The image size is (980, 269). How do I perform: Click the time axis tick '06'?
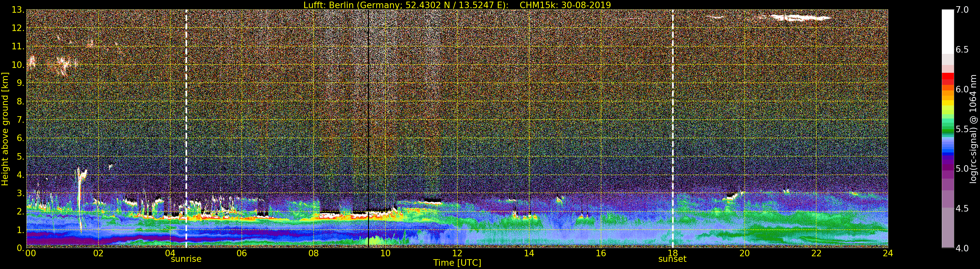coord(242,253)
